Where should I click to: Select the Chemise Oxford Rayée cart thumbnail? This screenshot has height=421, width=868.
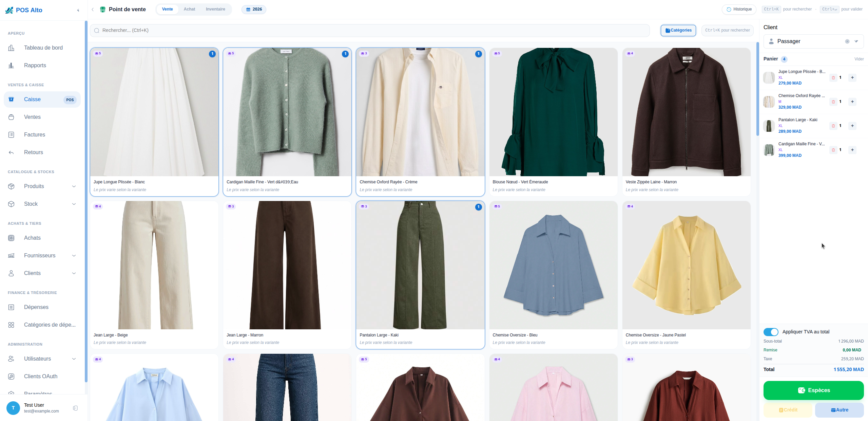pos(769,102)
